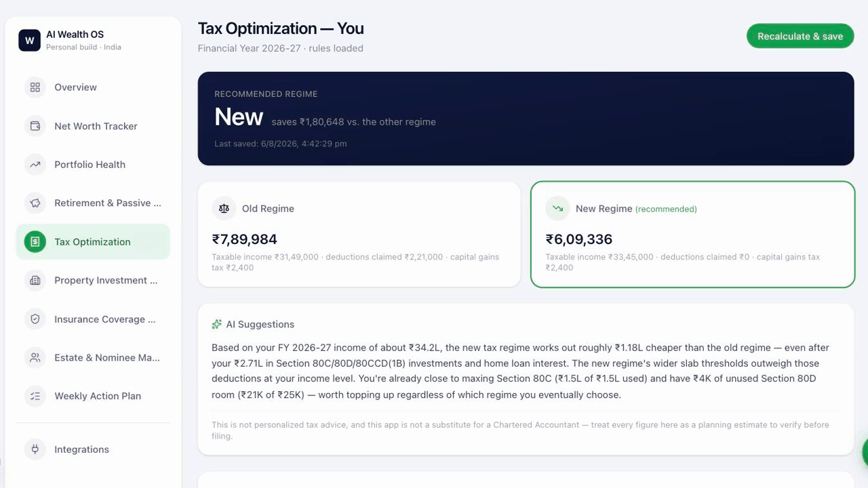Select the New Regime recommended card
The image size is (868, 488).
tap(692, 235)
